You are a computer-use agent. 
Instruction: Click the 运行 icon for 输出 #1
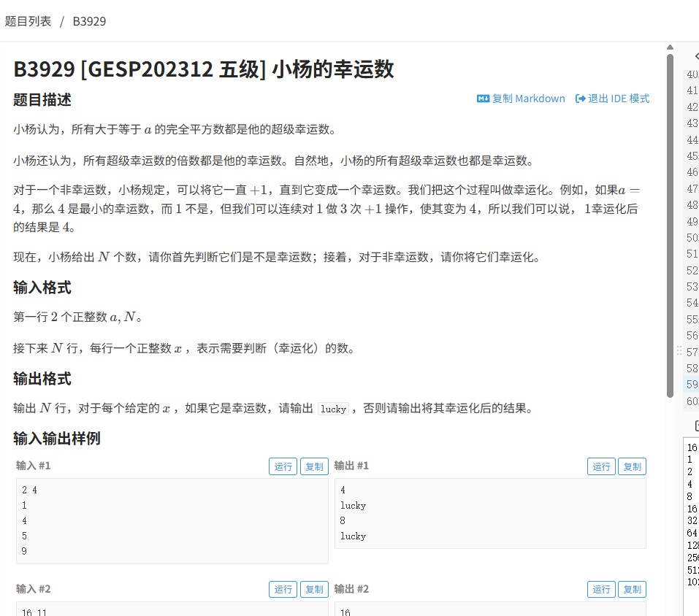[x=600, y=466]
